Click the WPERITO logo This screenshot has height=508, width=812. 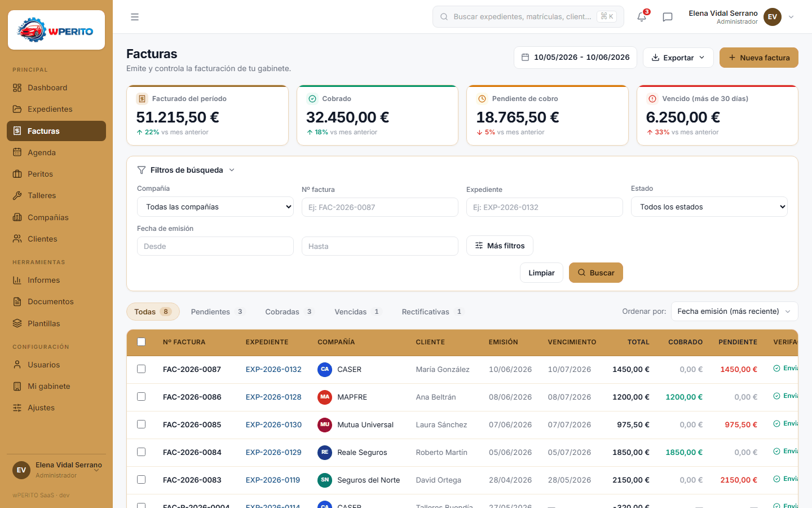coord(56,30)
